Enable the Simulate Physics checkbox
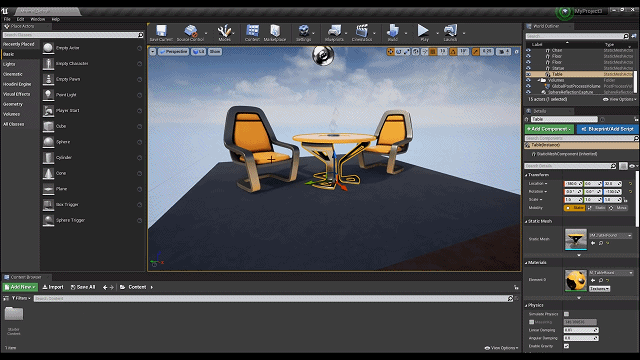 (567, 314)
